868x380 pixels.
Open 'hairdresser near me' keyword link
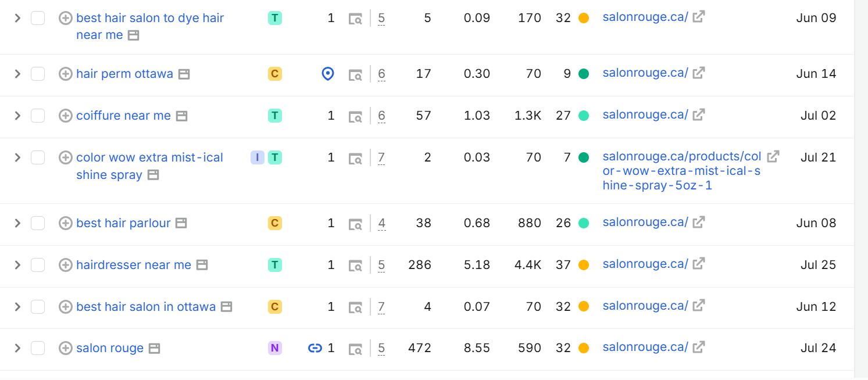134,265
